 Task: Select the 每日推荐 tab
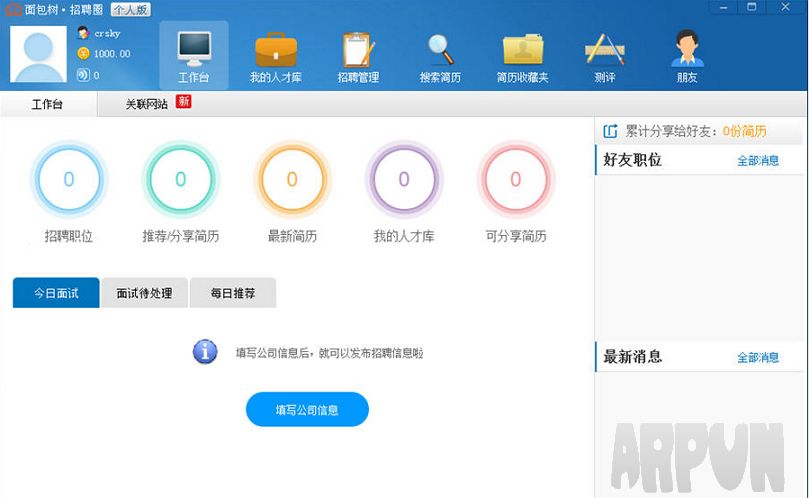tap(232, 293)
